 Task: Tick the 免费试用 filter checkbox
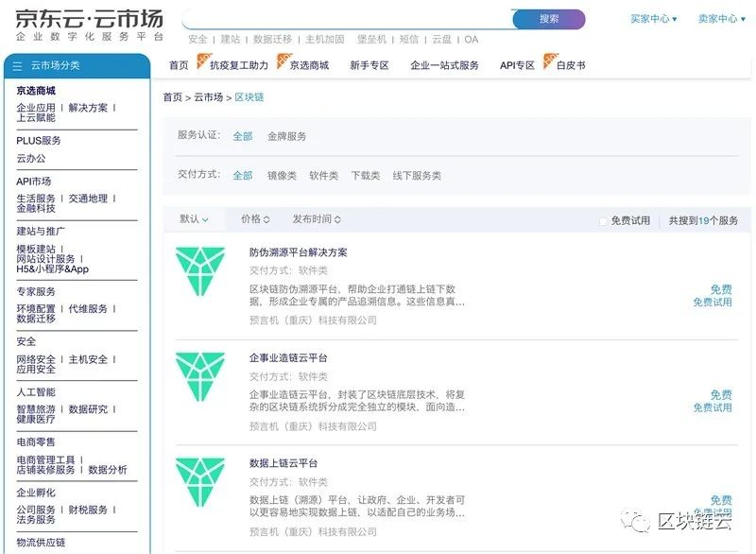[603, 221]
